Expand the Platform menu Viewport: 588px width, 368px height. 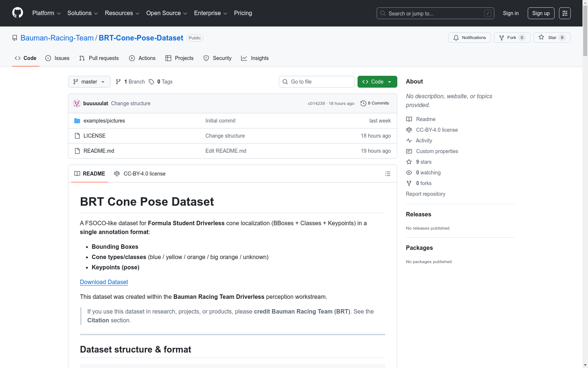coord(46,13)
